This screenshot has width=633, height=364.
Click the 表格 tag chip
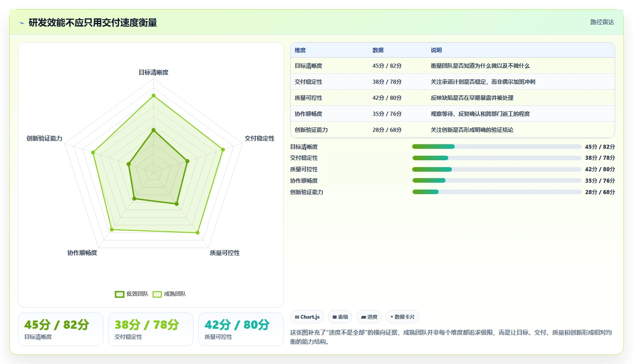coord(340,317)
